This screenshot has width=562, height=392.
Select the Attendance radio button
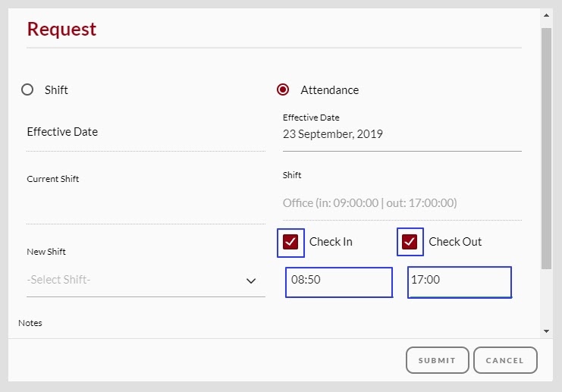283,89
